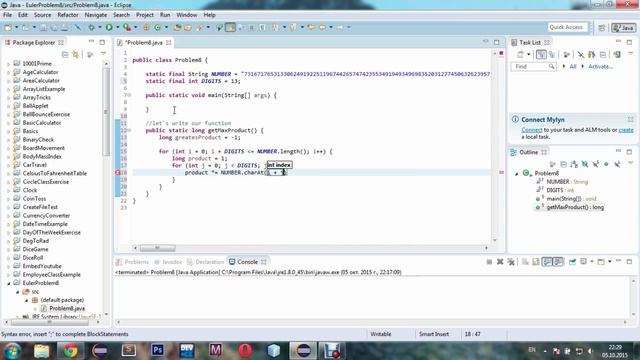Click the Save icon in main toolbar
The image size is (640, 360).
(43, 27)
